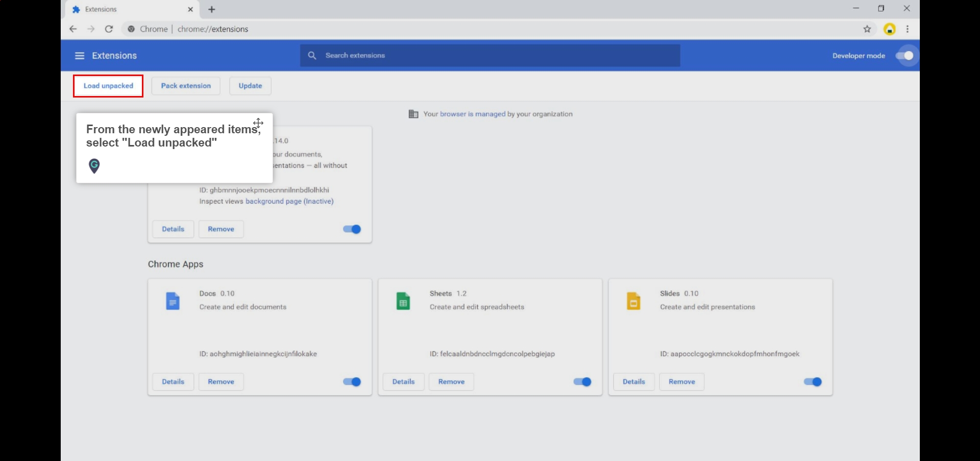Click the managed organization building icon
This screenshot has width=980, height=461.
point(413,114)
